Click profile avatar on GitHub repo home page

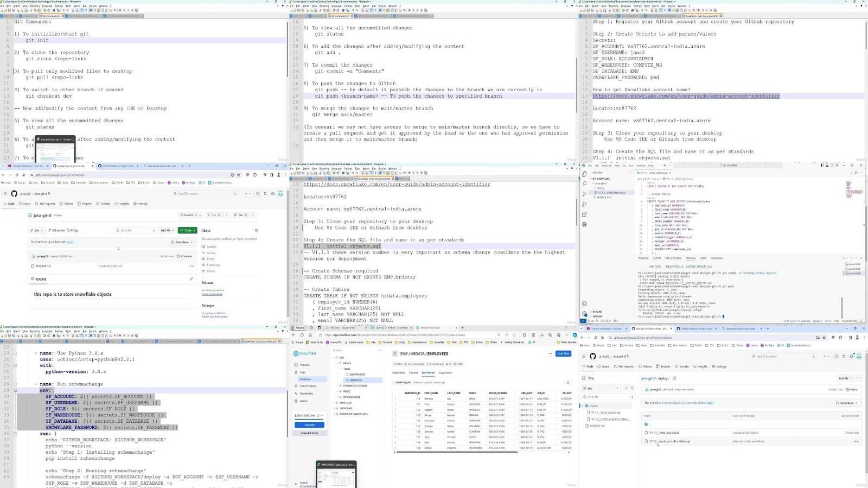pos(280,194)
